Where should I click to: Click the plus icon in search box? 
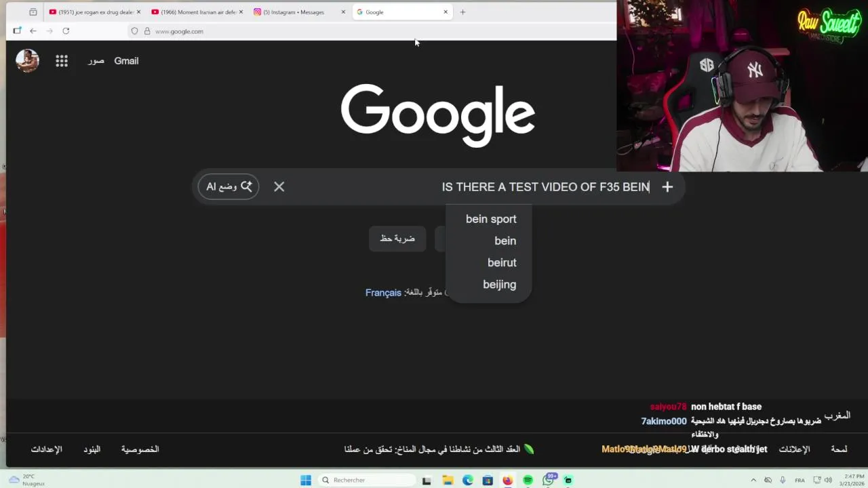(667, 186)
